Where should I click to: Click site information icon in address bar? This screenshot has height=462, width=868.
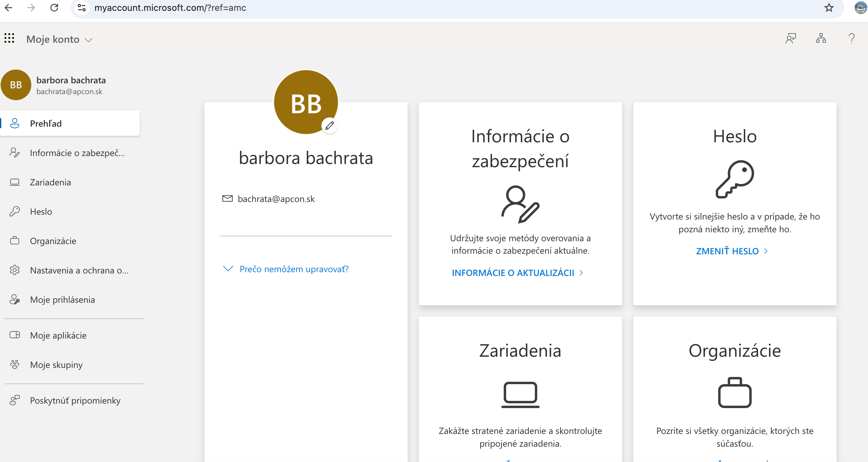82,8
